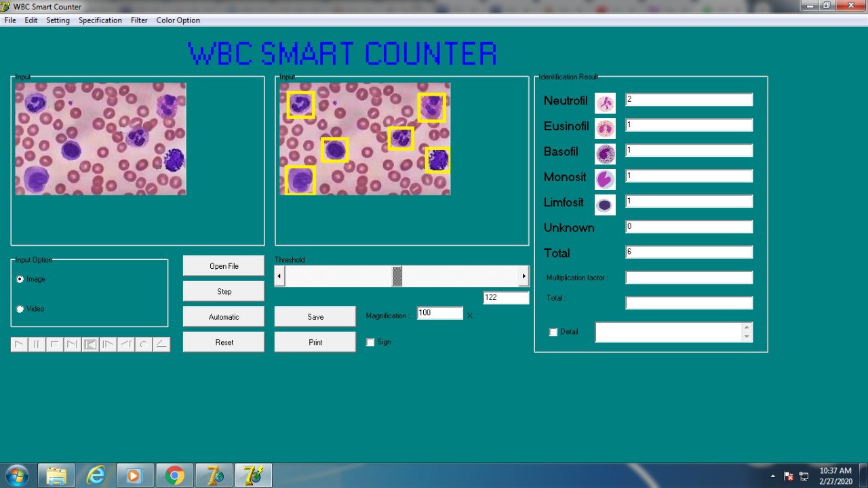Image resolution: width=868 pixels, height=488 pixels.
Task: Enable the Sign checkbox
Action: pyautogui.click(x=370, y=342)
